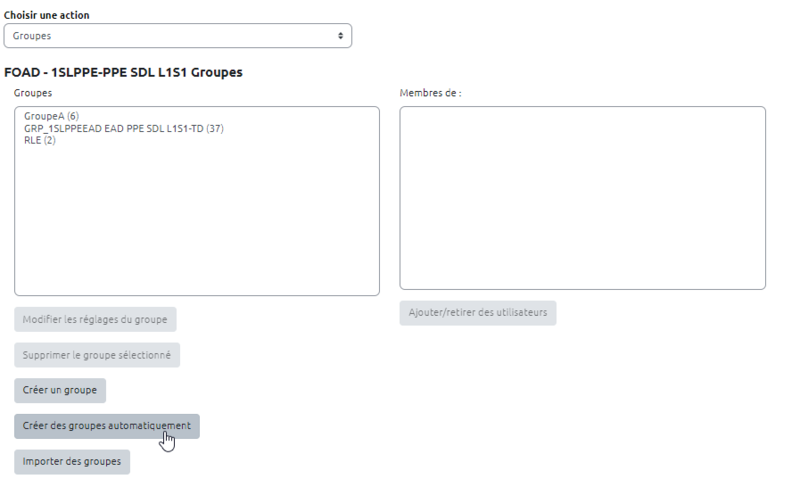
Task: Click the 'FOAD - 1SLPPE-PPE SDL L1S1 Groupes' heading
Action: [123, 73]
